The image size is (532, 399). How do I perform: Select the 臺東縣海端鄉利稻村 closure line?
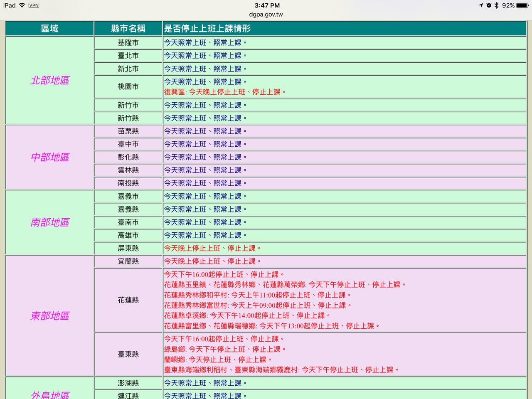click(282, 370)
